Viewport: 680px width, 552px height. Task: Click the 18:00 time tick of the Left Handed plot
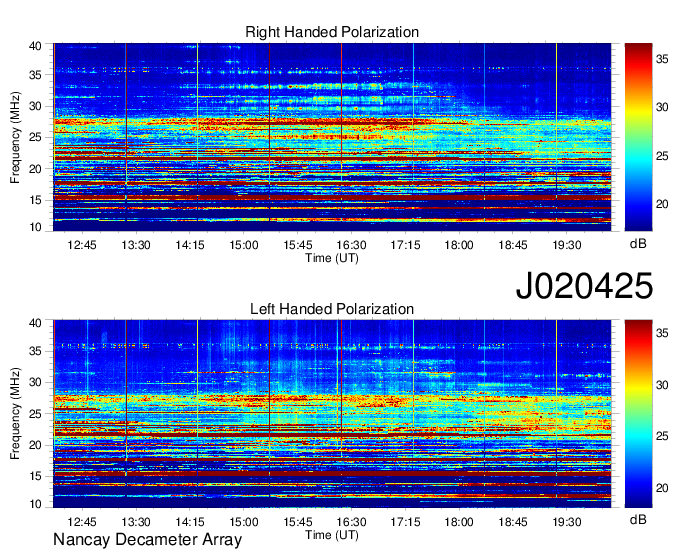tap(459, 522)
